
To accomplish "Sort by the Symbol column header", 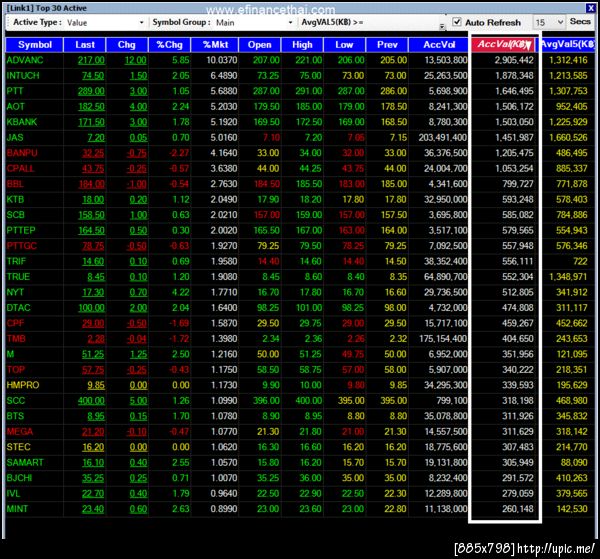I will 34,45.
